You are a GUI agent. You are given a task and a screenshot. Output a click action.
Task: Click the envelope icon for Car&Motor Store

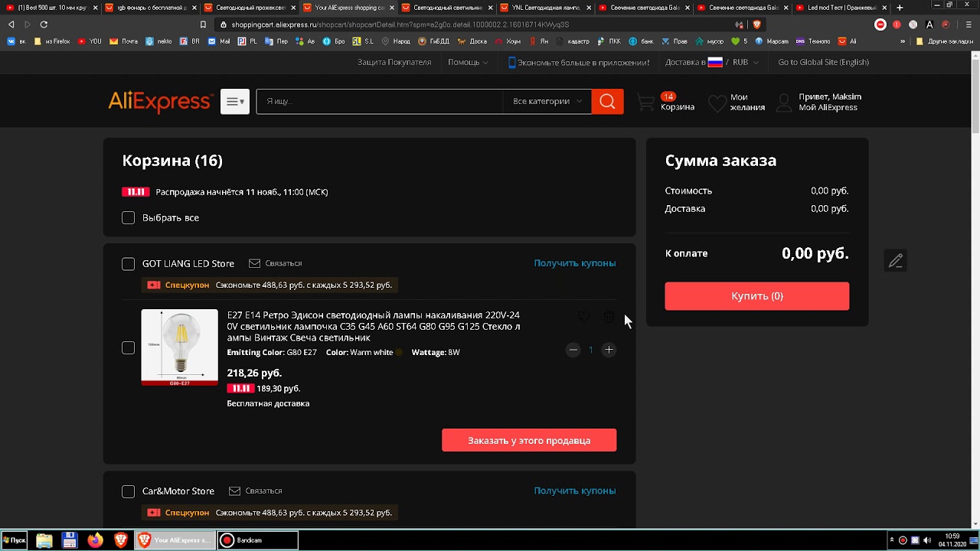[234, 491]
